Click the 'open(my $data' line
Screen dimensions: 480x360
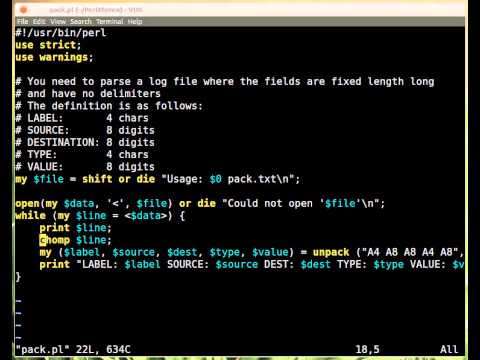click(x=200, y=204)
